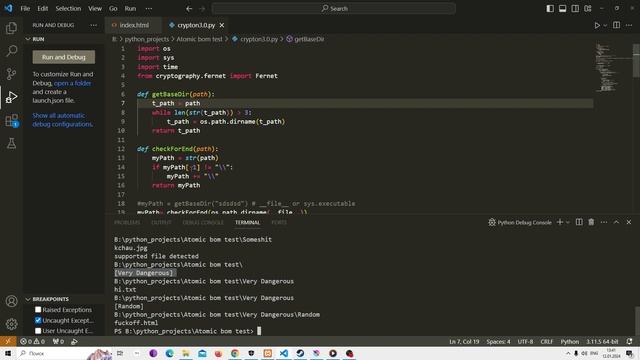Open the File menu

[25, 8]
